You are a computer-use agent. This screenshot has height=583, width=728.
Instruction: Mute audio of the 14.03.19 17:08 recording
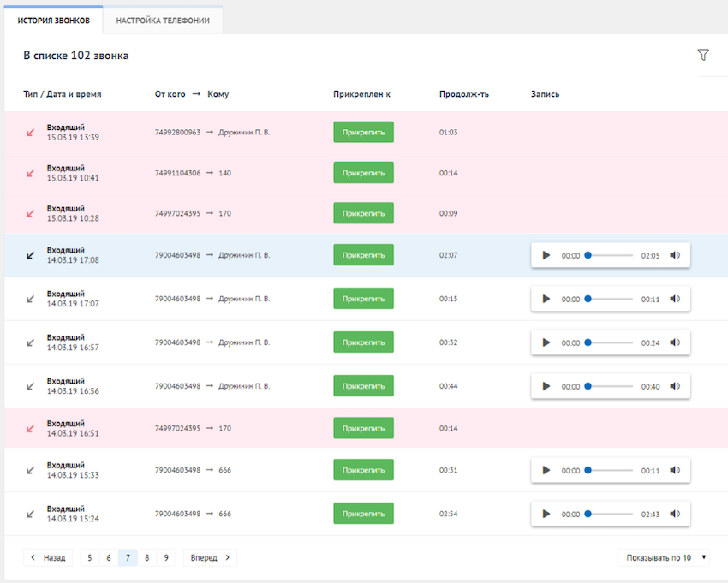pos(675,255)
